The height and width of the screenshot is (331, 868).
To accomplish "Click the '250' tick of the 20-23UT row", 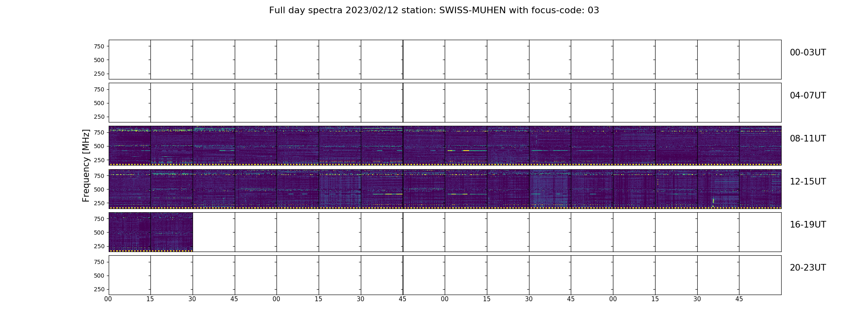I will click(99, 289).
